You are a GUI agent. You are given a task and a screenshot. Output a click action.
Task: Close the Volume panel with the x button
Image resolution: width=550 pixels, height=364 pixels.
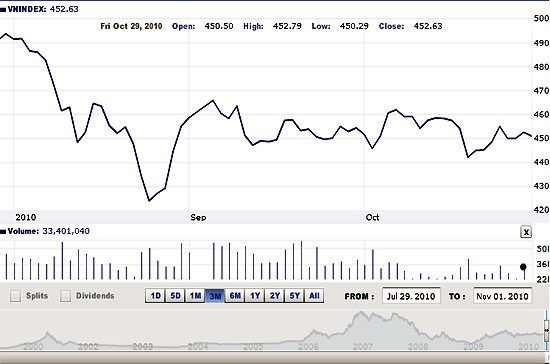point(526,232)
